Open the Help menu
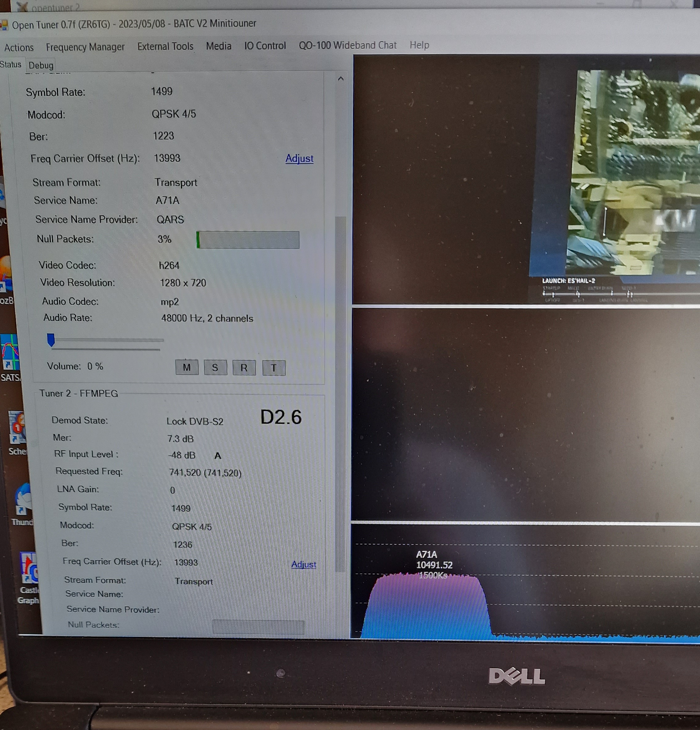This screenshot has width=700, height=730. pyautogui.click(x=419, y=45)
